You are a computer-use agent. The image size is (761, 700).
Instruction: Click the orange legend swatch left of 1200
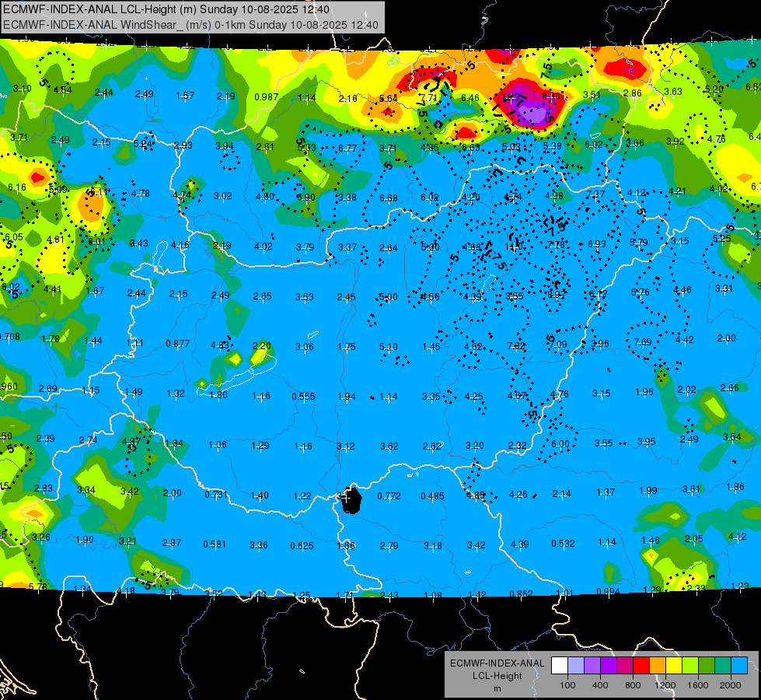(658, 666)
